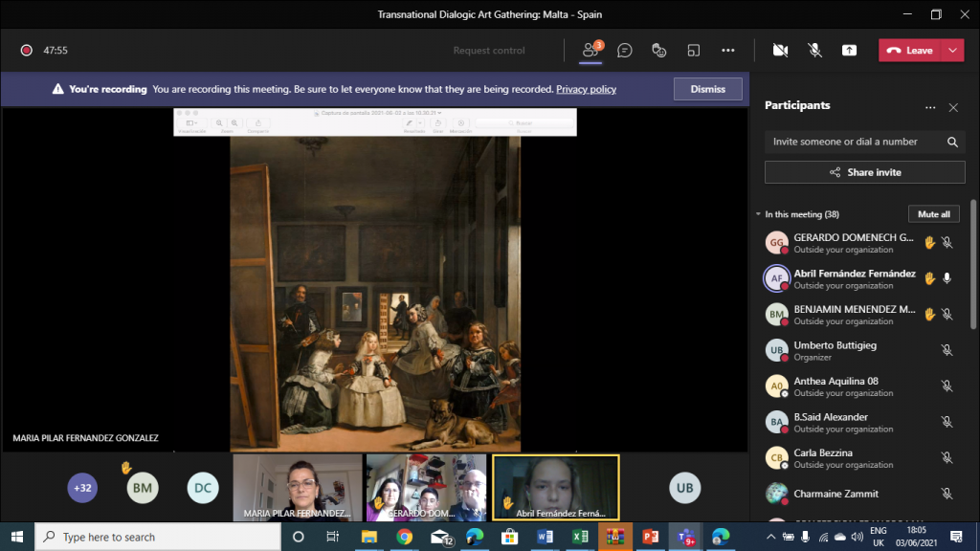Open the Show participants icon
The image size is (980, 551).
point(591,50)
